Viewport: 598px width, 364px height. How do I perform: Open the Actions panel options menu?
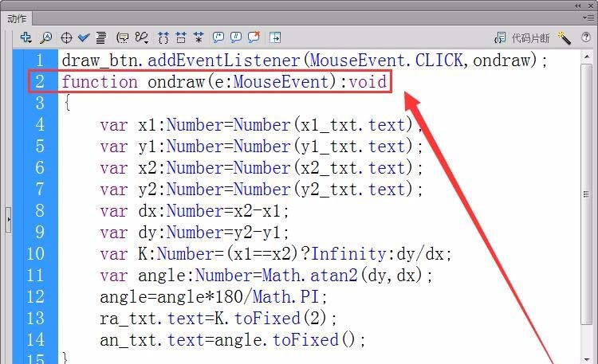click(588, 18)
